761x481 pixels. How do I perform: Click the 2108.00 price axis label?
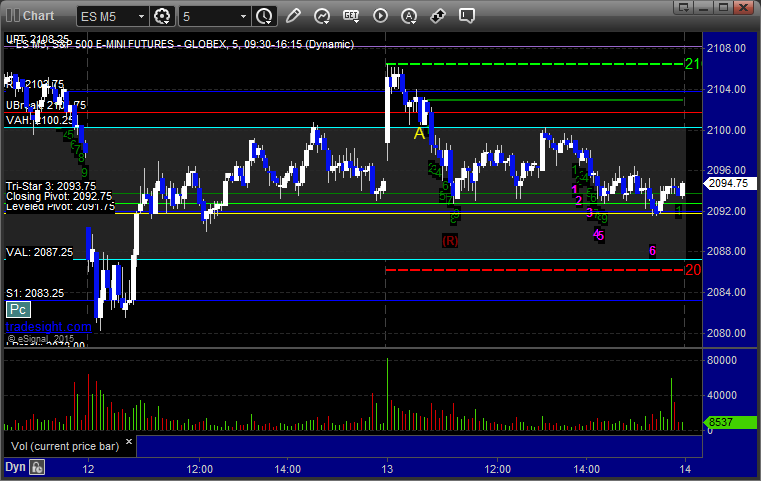pyautogui.click(x=726, y=48)
